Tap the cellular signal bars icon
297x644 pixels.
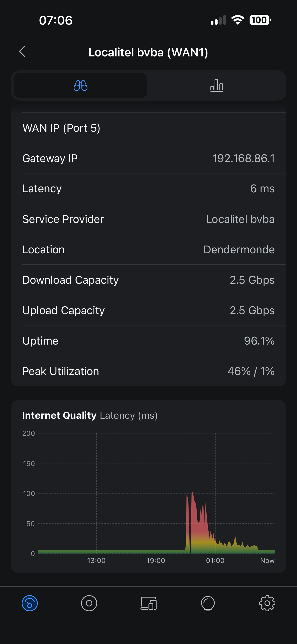click(218, 20)
